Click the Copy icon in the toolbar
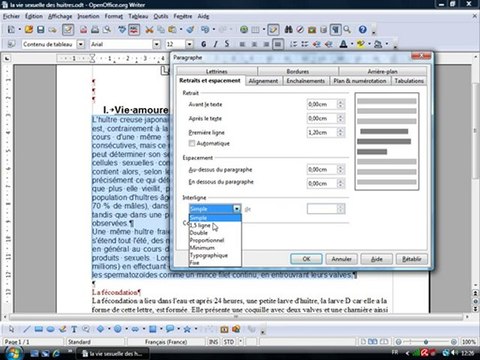 point(161,29)
